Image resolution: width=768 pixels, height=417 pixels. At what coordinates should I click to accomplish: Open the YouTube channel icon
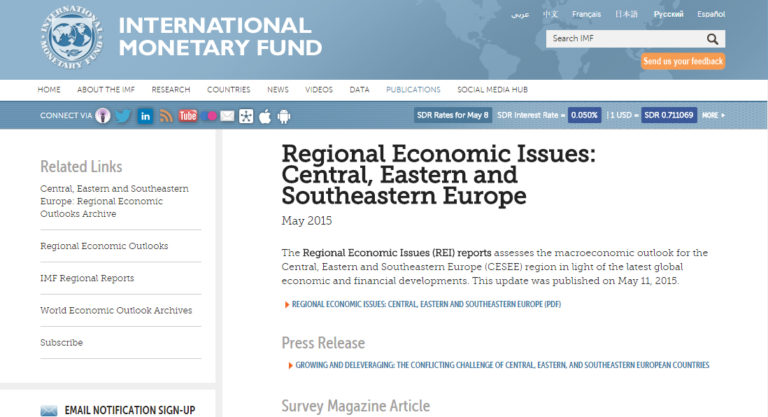187,116
